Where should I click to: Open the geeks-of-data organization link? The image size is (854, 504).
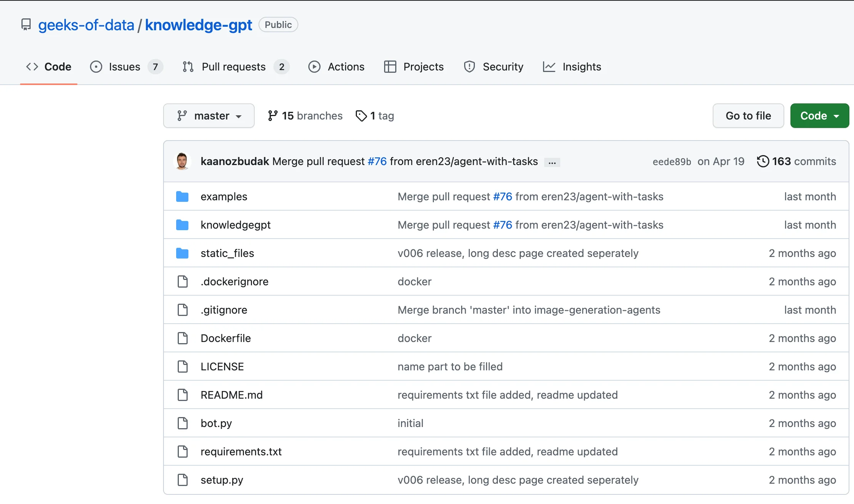pyautogui.click(x=86, y=25)
